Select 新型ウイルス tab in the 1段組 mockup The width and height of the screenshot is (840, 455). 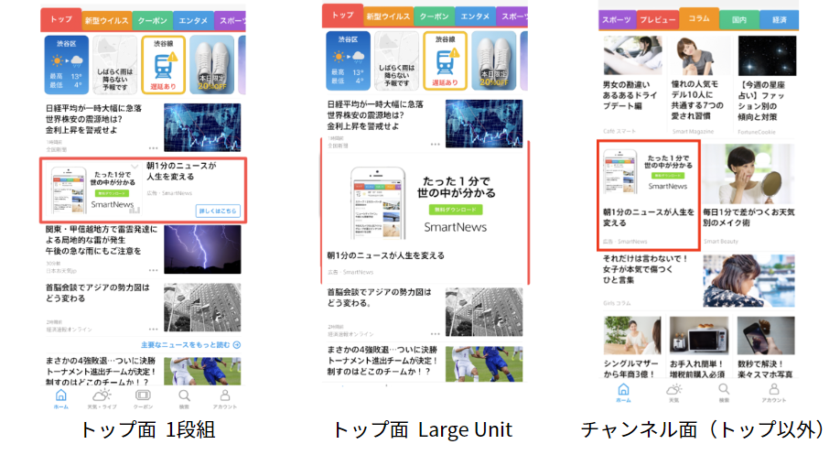click(x=105, y=19)
